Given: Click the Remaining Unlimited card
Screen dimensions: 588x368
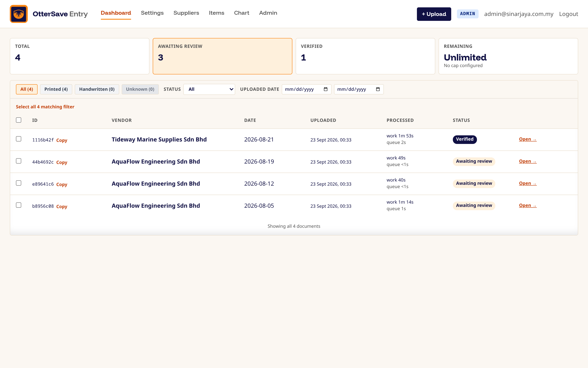Looking at the screenshot, I should [508, 56].
